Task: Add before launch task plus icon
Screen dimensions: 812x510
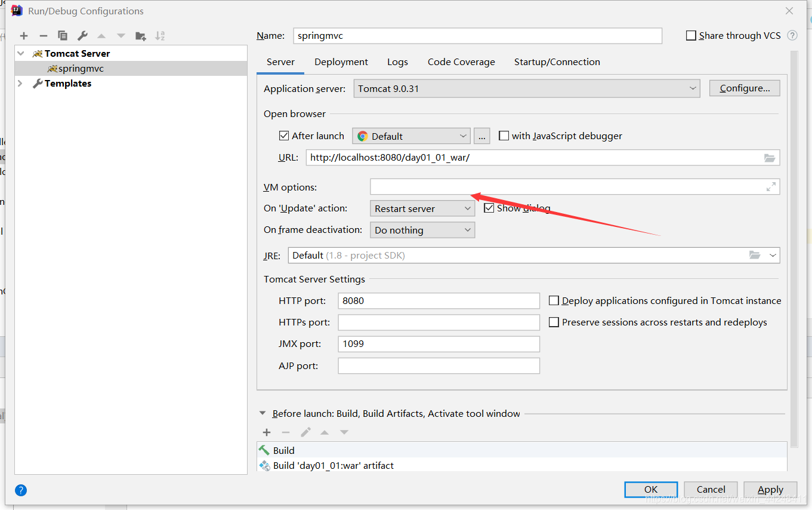Action: tap(267, 432)
